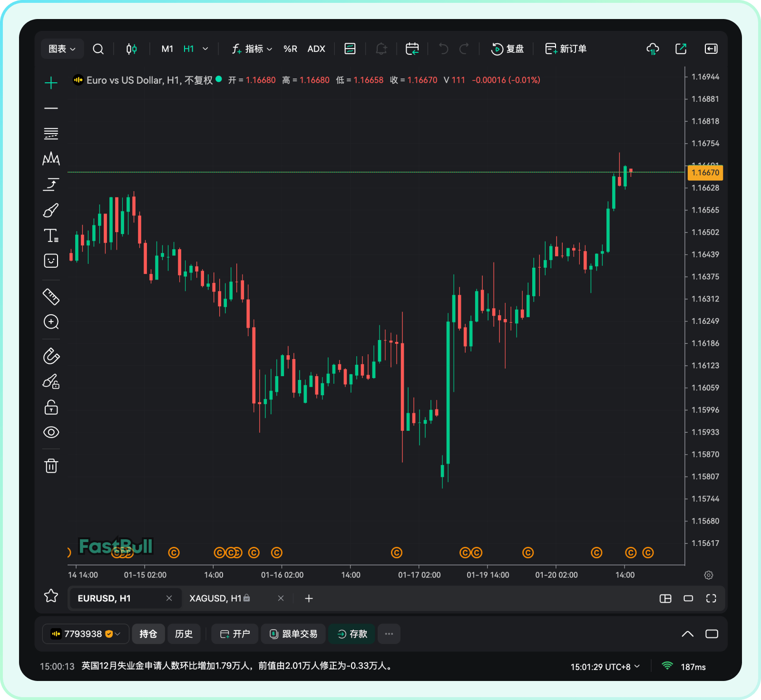Toggle the lock on all drawings

tap(51, 408)
